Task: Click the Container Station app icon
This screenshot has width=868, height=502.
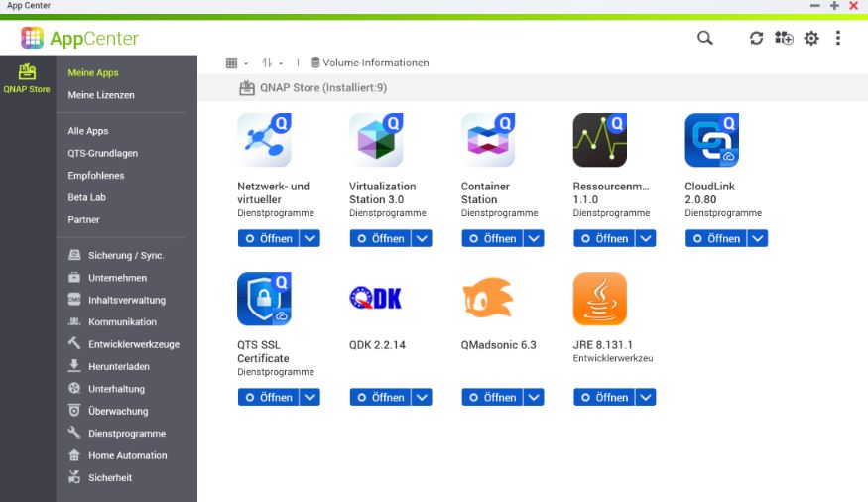Action: coord(488,140)
